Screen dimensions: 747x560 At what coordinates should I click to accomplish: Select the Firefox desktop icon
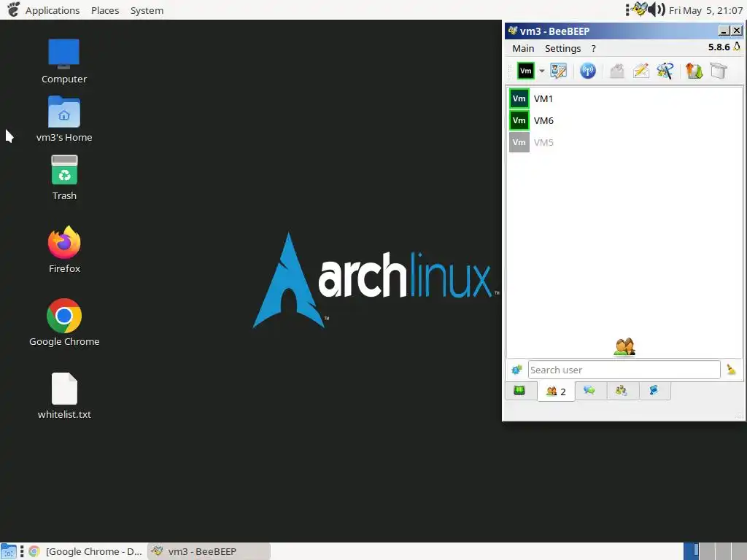[64, 249]
